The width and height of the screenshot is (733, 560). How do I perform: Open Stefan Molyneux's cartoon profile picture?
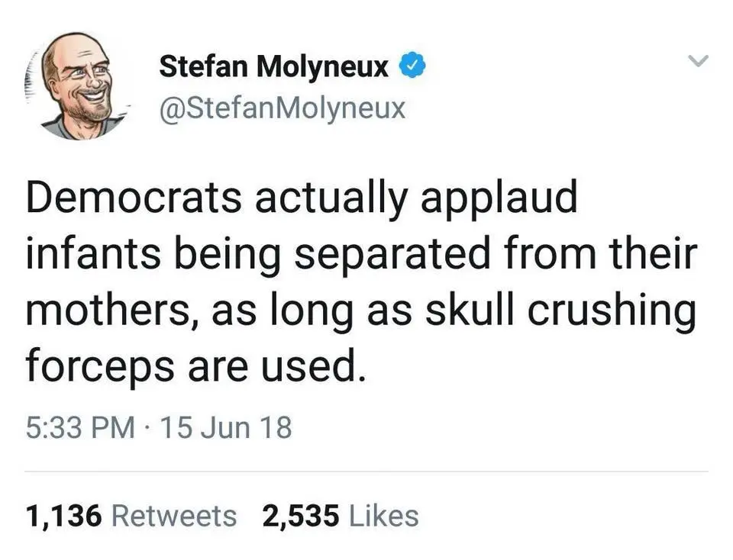coord(79,85)
